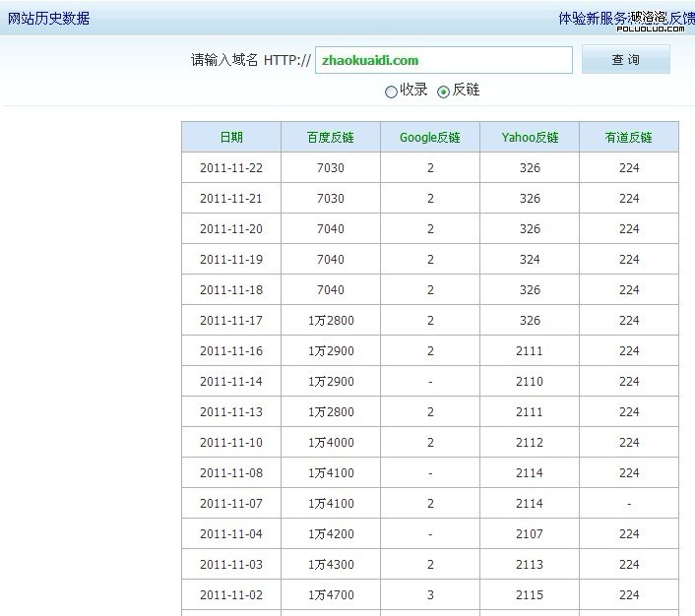Click Yahoo value 2110 in 2011-11-14 row
This screenshot has height=616, width=695.
point(530,382)
